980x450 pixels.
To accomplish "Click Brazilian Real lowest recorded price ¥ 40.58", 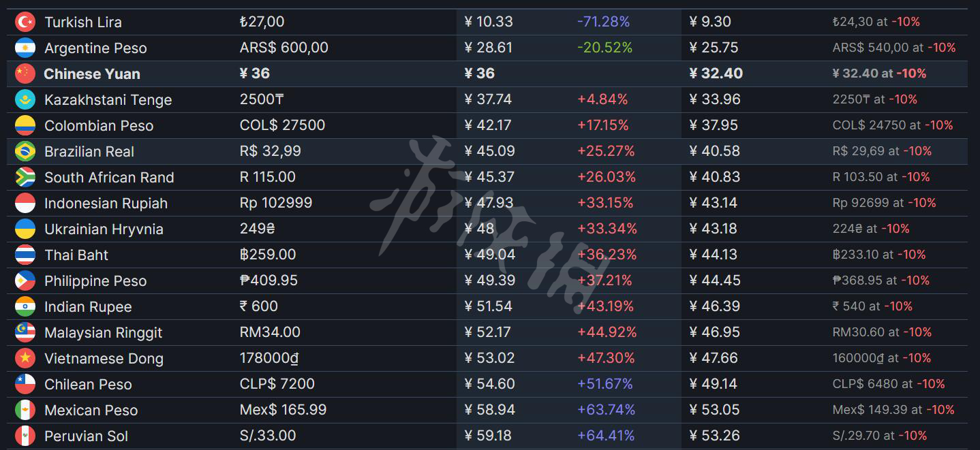I will [x=714, y=151].
